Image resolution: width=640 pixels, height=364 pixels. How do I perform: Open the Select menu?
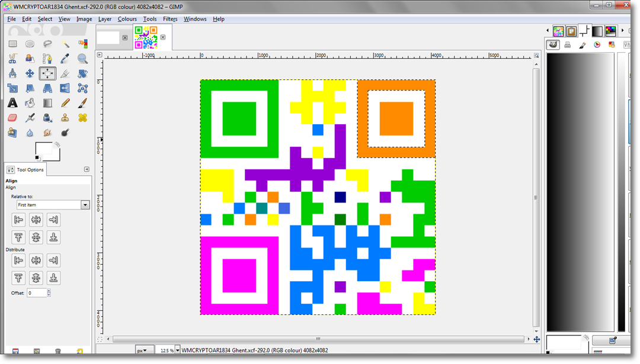[45, 19]
